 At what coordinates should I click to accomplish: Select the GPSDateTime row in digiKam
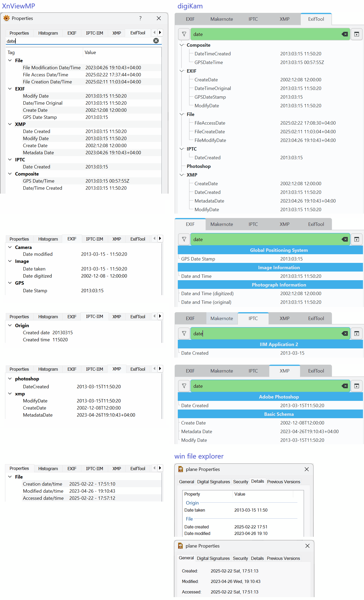coord(270,62)
